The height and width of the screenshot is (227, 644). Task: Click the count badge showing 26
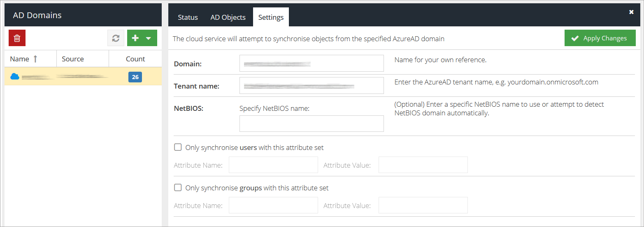135,77
